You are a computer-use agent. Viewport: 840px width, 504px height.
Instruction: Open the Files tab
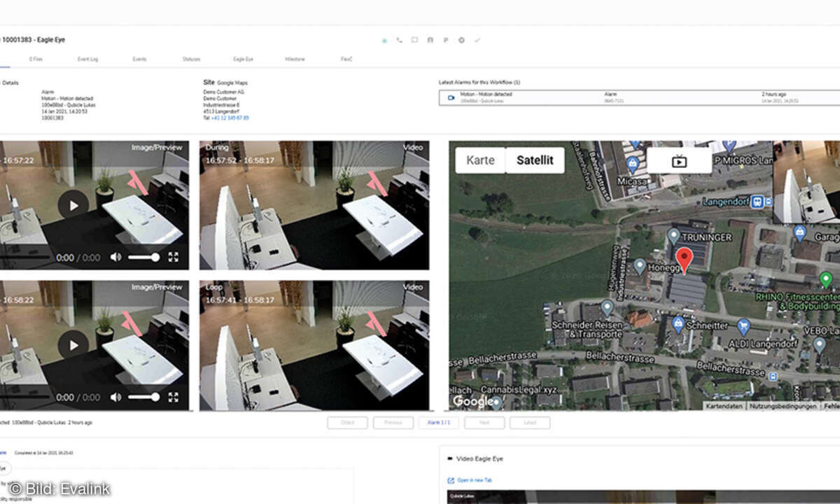click(36, 59)
